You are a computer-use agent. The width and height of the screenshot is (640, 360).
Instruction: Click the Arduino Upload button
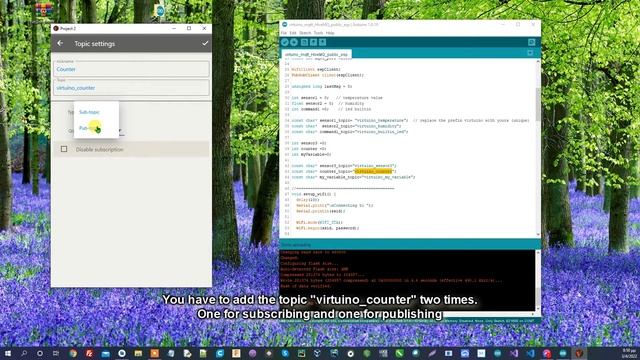pos(294,42)
